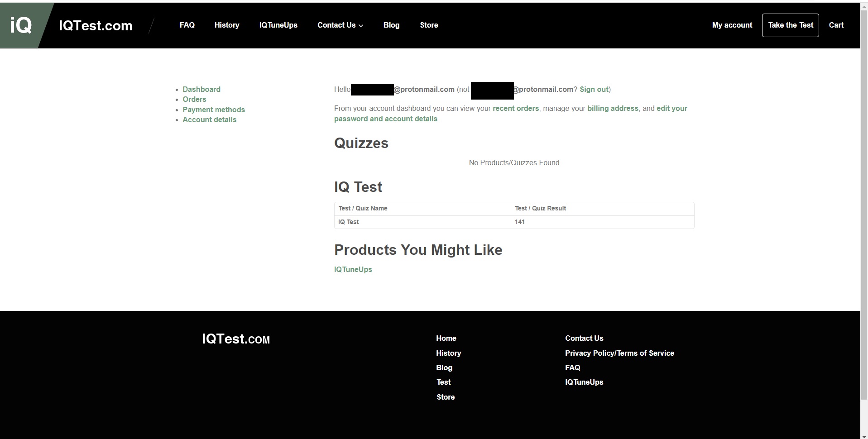Open the Cart in the header
Image resolution: width=868 pixels, height=439 pixels.
coord(836,25)
